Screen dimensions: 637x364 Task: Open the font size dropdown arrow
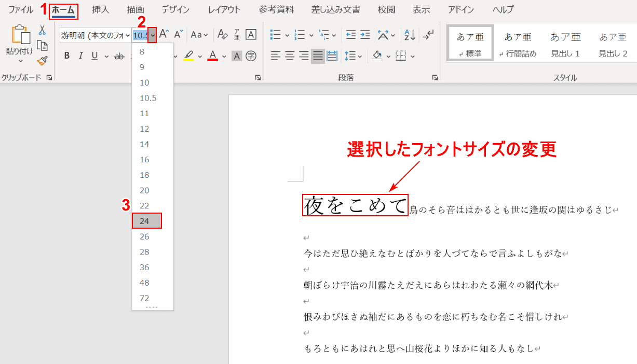(x=152, y=35)
